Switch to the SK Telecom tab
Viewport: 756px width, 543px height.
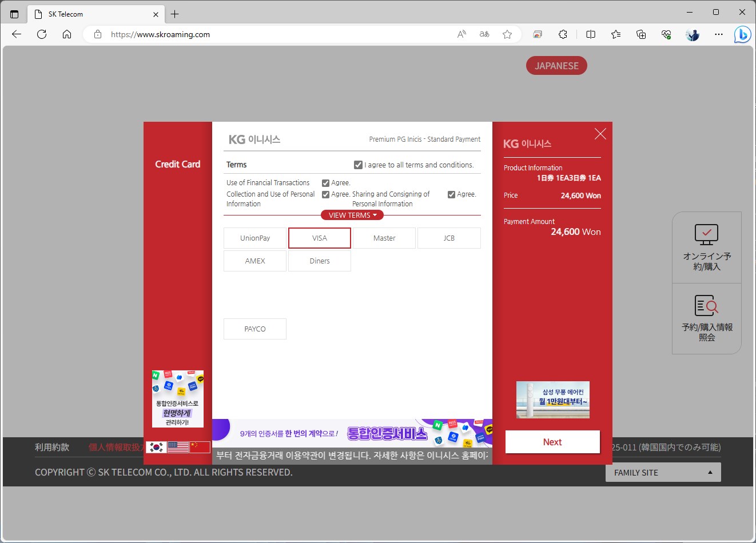click(86, 14)
